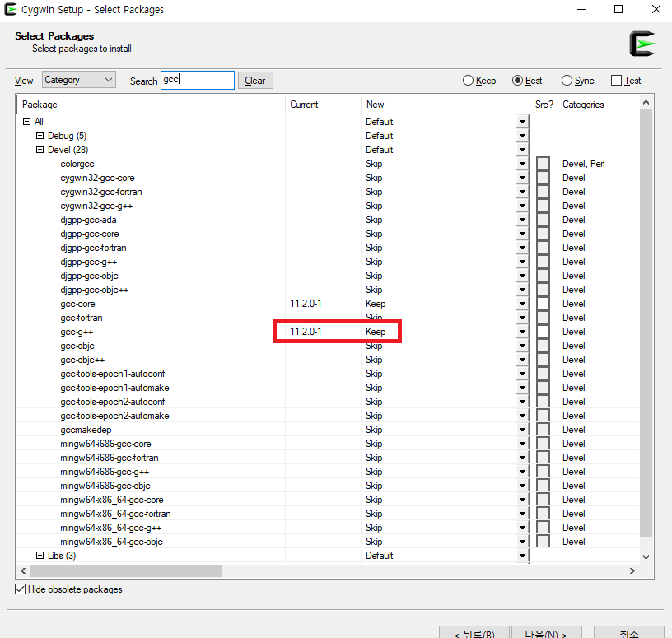Open the New dropdown for gcc-tools-epoch2-automake

click(x=522, y=416)
